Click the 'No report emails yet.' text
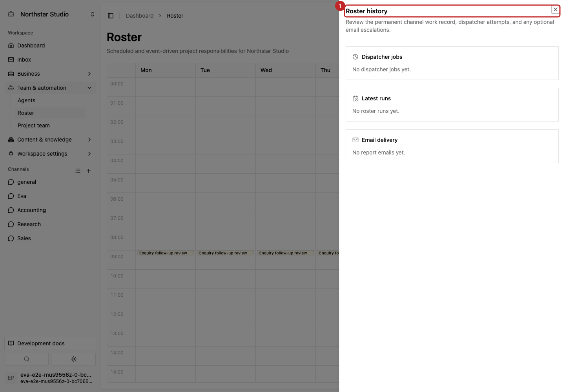Image resolution: width=565 pixels, height=392 pixels. click(x=379, y=152)
